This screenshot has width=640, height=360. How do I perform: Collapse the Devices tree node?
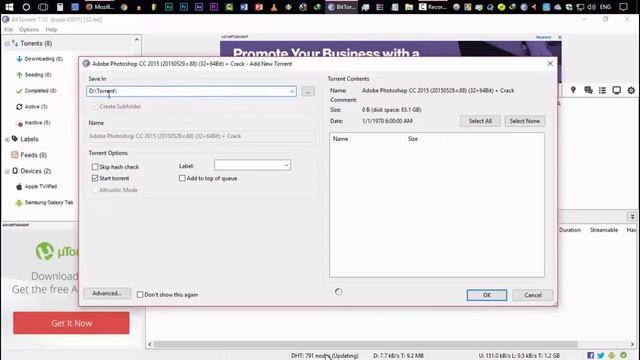7,171
